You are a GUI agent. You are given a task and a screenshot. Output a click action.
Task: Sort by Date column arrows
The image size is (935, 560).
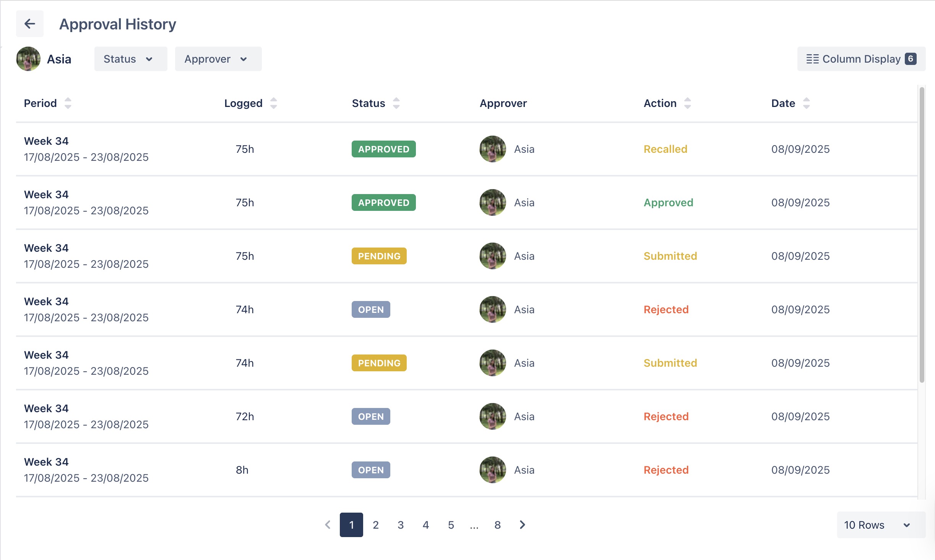click(806, 103)
